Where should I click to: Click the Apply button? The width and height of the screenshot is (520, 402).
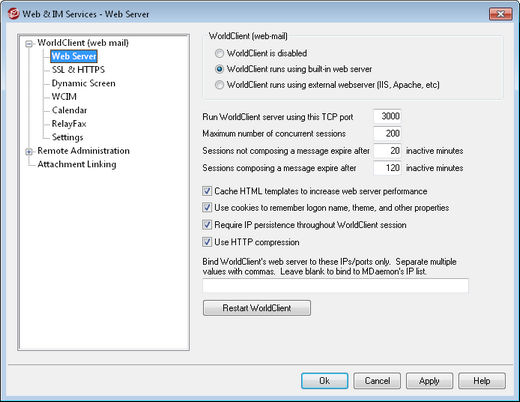(429, 381)
